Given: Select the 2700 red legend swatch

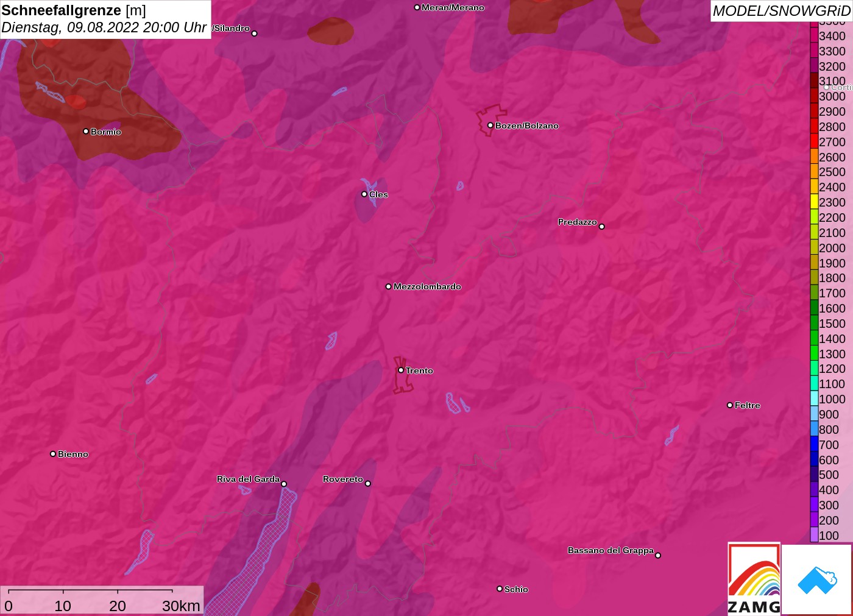Looking at the screenshot, I should 814,141.
